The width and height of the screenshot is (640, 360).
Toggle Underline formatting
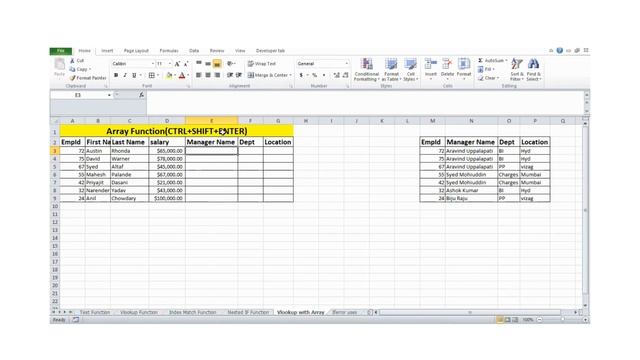pos(134,75)
